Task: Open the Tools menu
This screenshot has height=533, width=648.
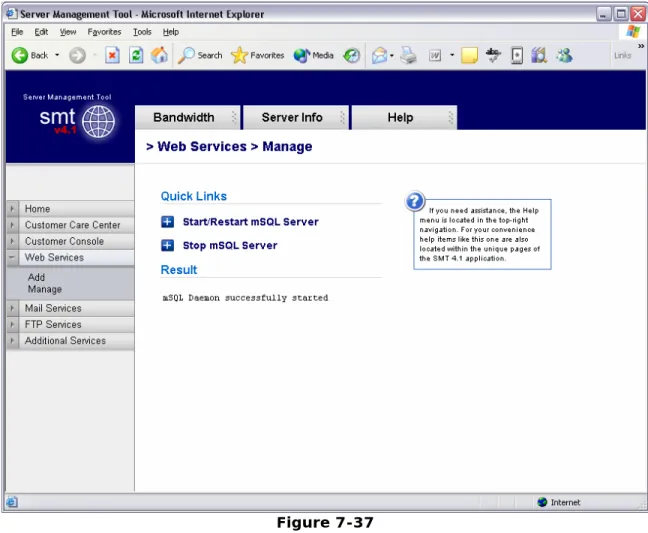Action: (x=142, y=32)
